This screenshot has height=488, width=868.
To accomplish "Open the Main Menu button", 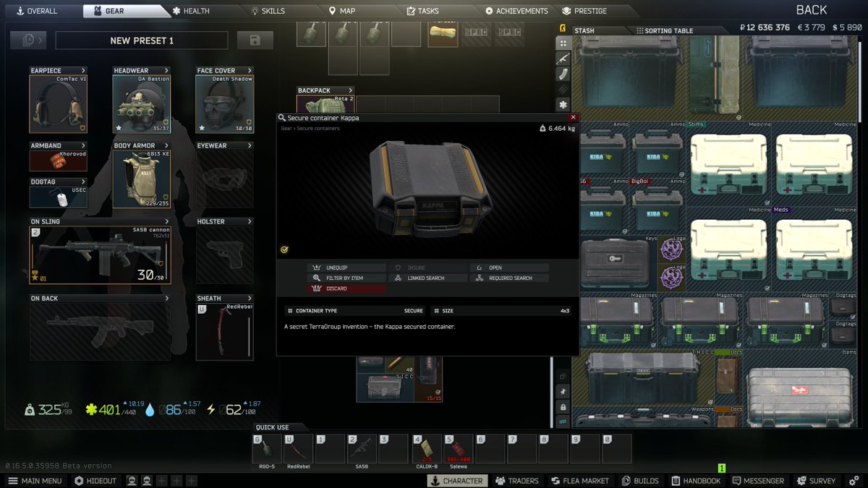I will [x=35, y=481].
